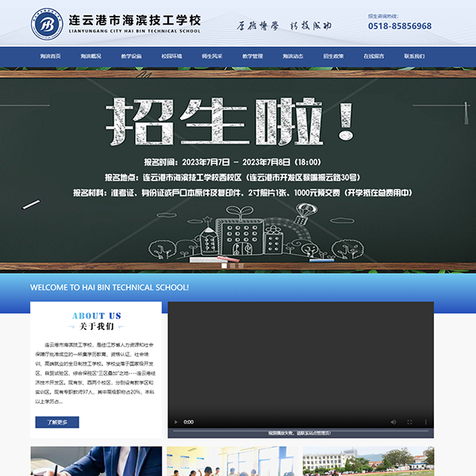The height and width of the screenshot is (476, 476).
Task: Click the video progress bar
Action: [x=301, y=431]
